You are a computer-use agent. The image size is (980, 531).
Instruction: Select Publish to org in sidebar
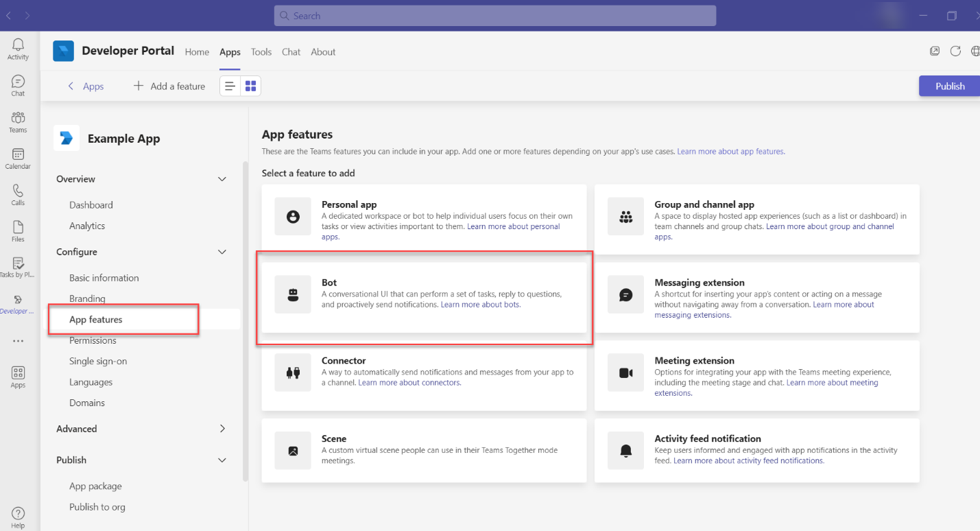click(x=97, y=507)
